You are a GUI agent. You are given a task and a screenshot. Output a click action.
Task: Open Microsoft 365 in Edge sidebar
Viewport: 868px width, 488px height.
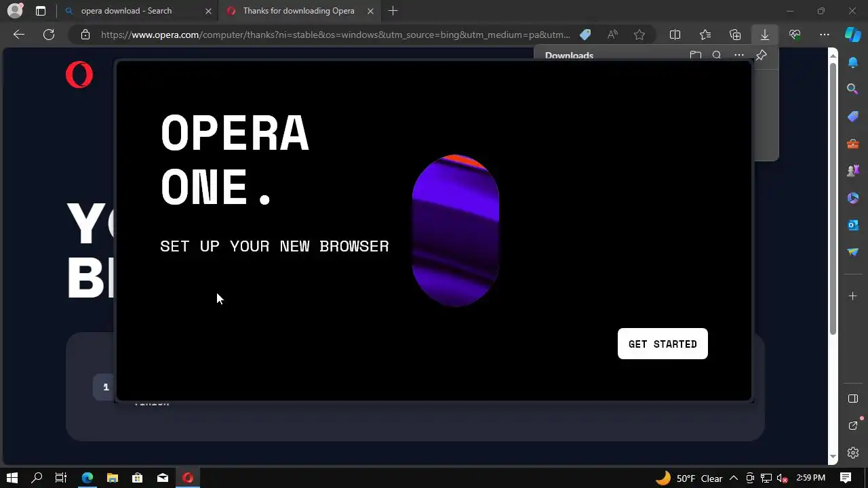(853, 198)
